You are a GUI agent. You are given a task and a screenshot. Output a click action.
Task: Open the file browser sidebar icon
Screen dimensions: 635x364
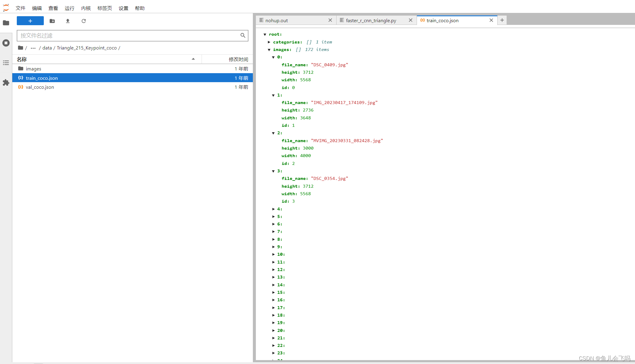[6, 23]
